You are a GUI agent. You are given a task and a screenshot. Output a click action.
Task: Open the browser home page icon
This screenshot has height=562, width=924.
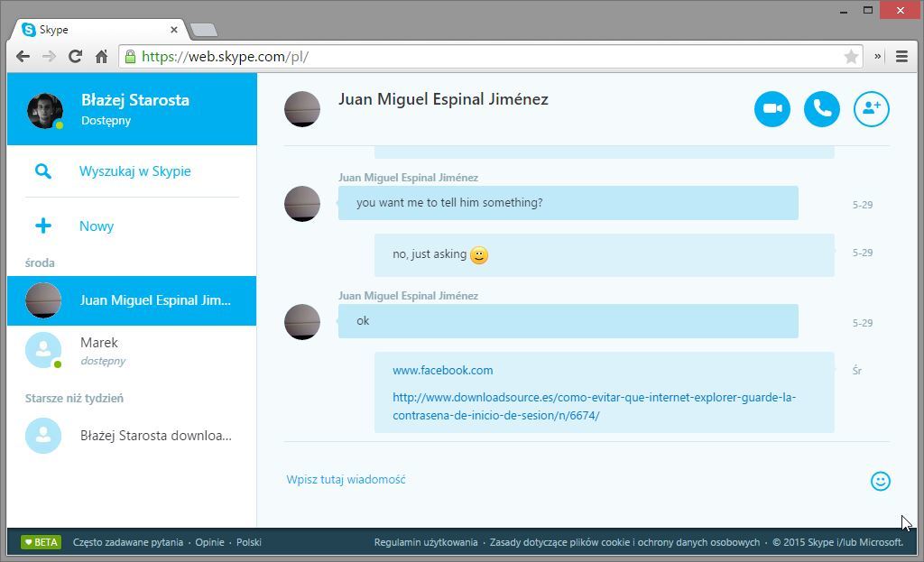[101, 57]
